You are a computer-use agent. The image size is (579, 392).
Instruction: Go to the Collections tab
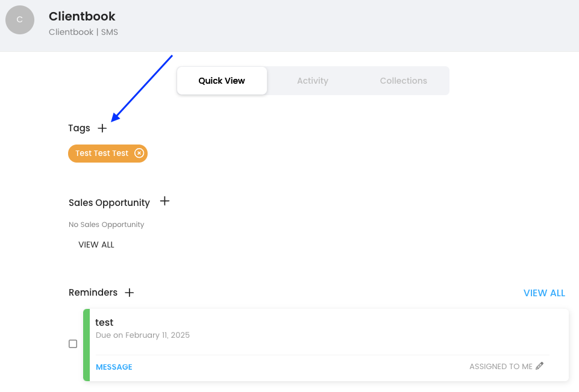[x=403, y=81]
